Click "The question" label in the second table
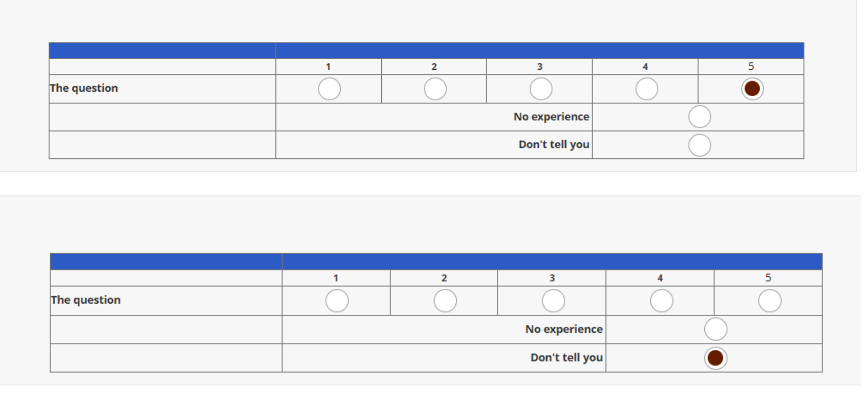 86,300
